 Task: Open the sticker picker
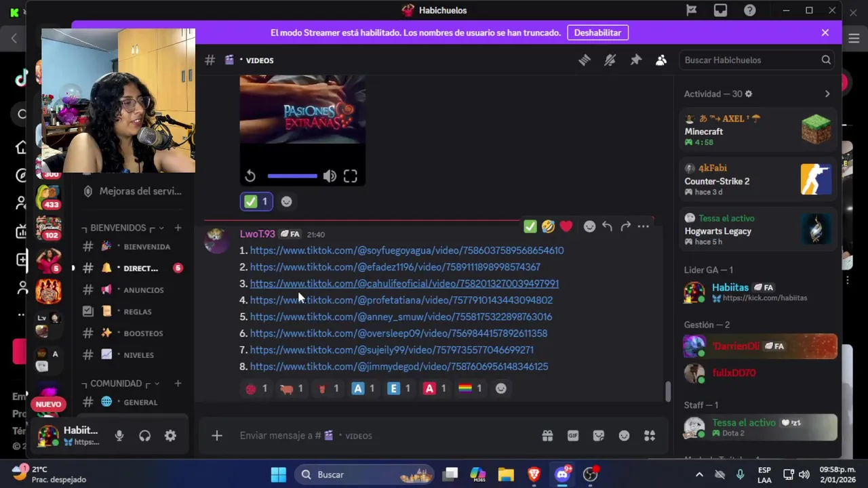coord(599,436)
